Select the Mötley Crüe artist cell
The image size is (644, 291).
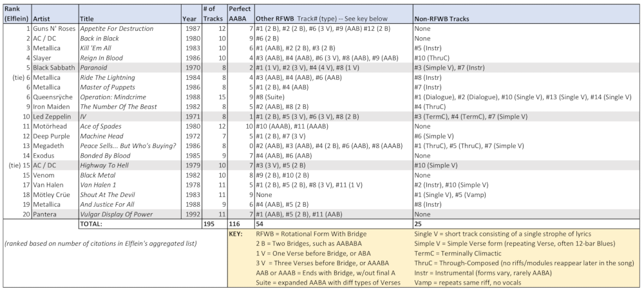tap(52, 194)
